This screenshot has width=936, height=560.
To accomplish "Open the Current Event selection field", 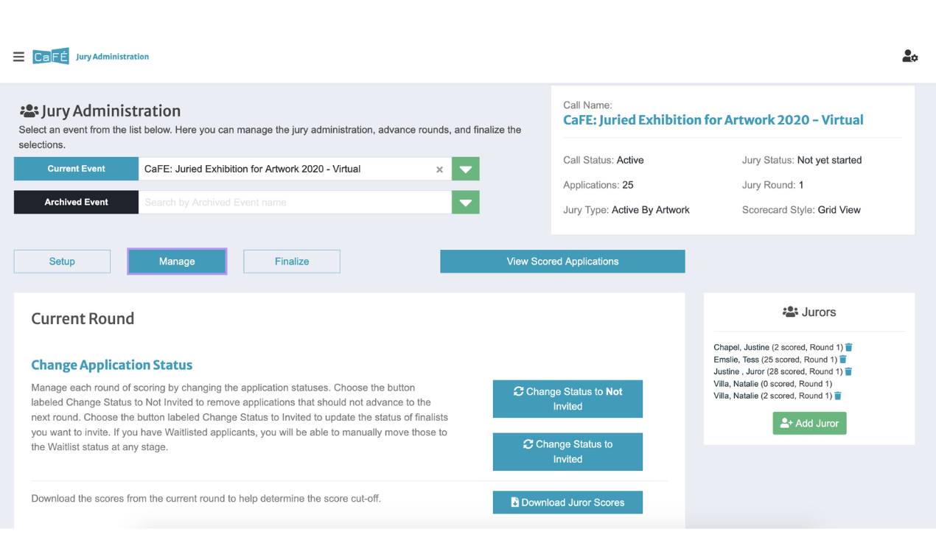I will pos(287,169).
